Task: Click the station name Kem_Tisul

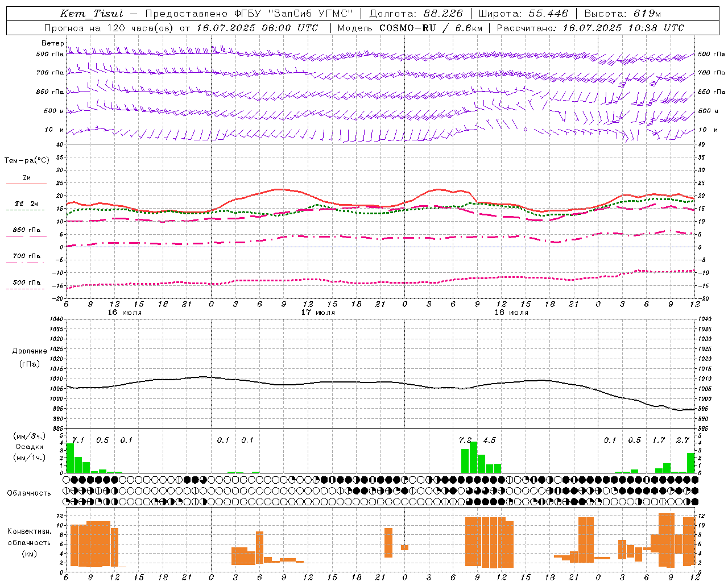Action: click(92, 14)
